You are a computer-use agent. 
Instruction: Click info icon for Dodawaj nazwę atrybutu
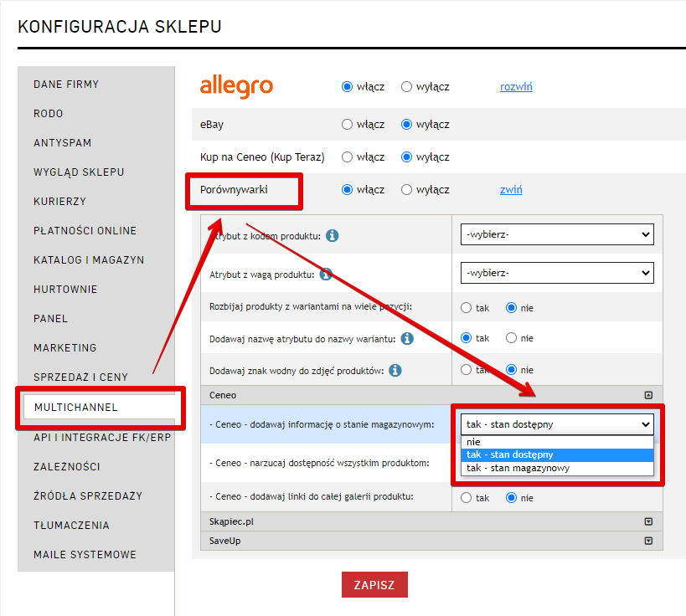click(407, 339)
